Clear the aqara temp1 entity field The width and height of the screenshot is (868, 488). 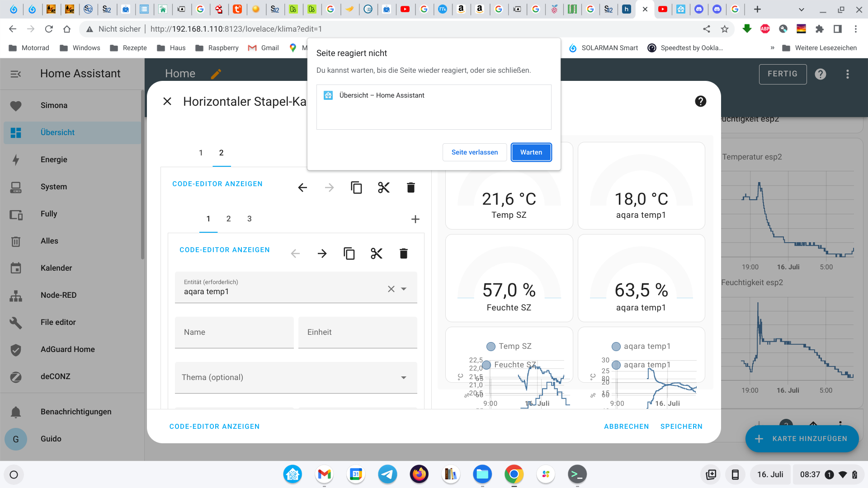(391, 289)
